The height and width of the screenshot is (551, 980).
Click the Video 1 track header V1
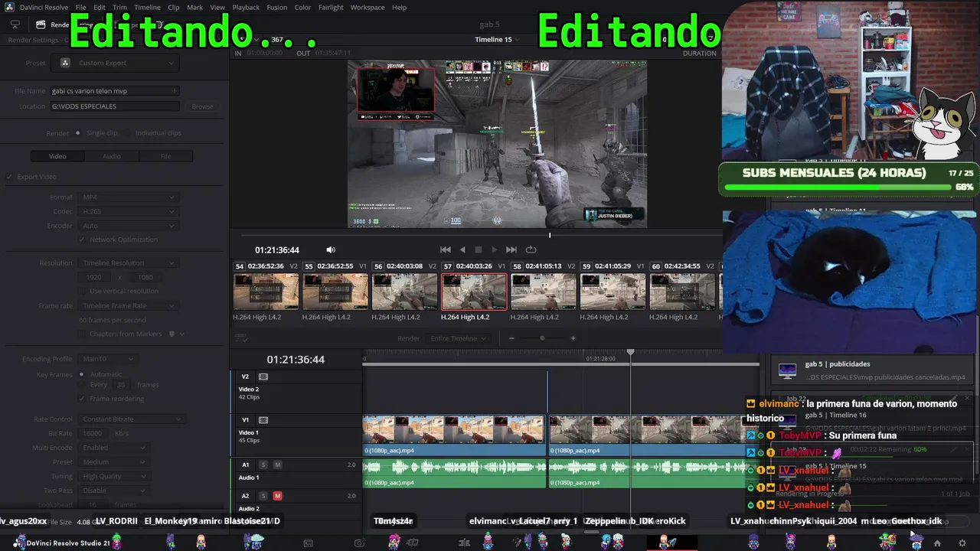246,420
